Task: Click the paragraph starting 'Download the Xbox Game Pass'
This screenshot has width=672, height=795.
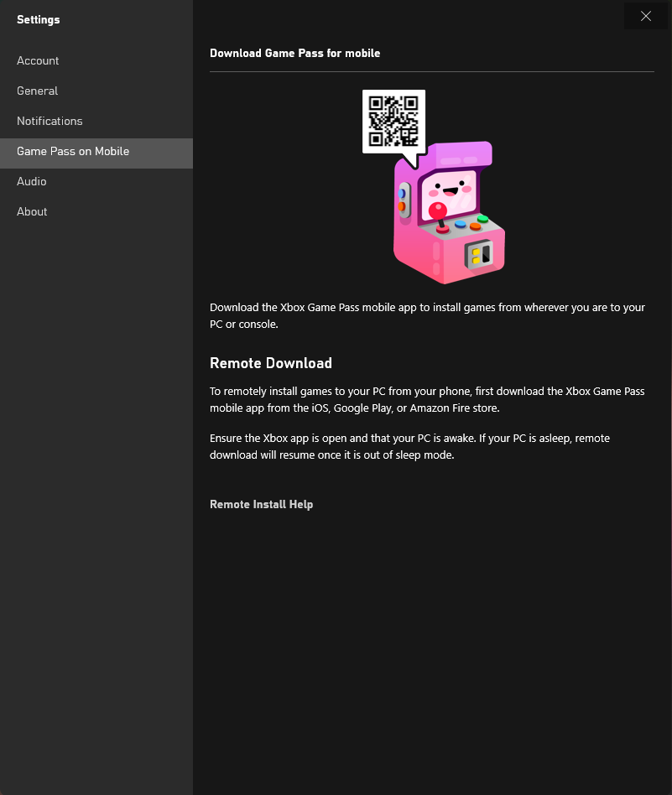Action: tap(428, 316)
